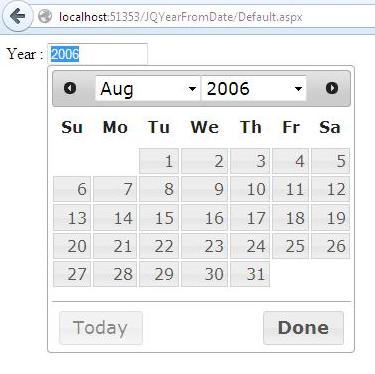375x374 pixels.
Task: Pick Saturday the 26th
Action: pyautogui.click(x=330, y=246)
